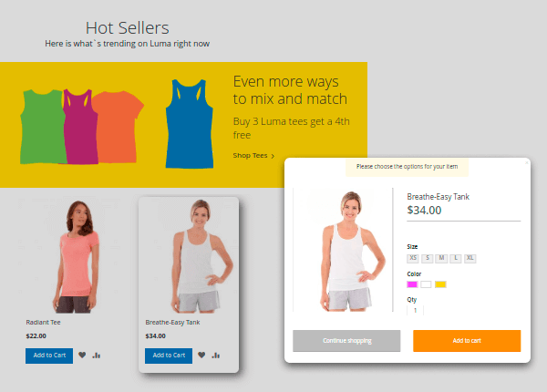Close the product options popup

[x=527, y=162]
